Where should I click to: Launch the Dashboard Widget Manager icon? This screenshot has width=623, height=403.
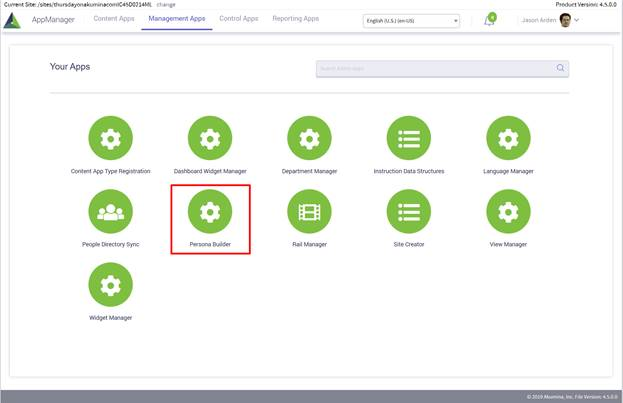[210, 138]
